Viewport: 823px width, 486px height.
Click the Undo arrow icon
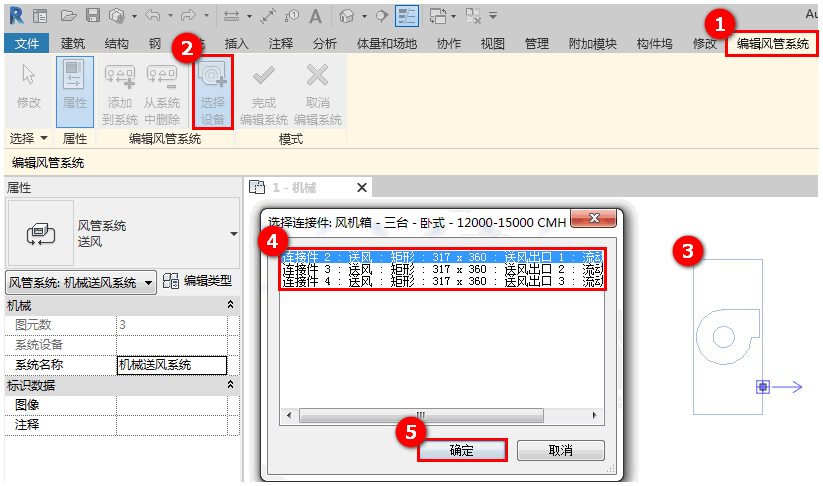pyautogui.click(x=153, y=16)
